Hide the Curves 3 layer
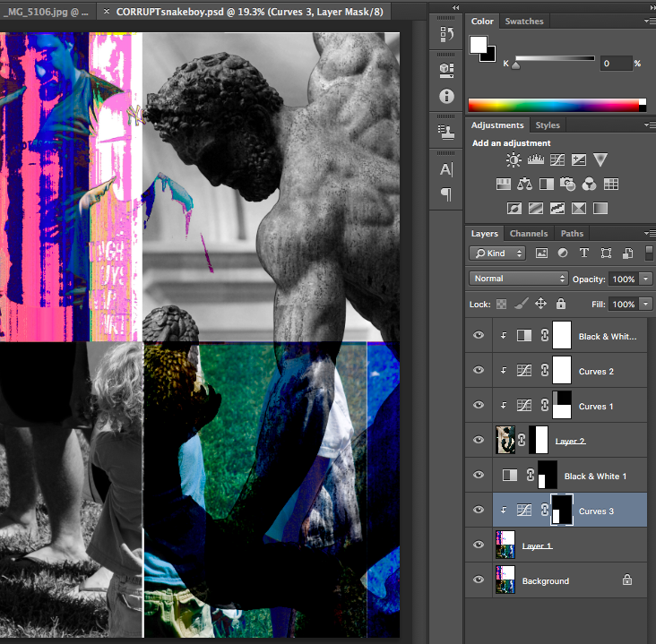The image size is (656, 644). pos(479,510)
